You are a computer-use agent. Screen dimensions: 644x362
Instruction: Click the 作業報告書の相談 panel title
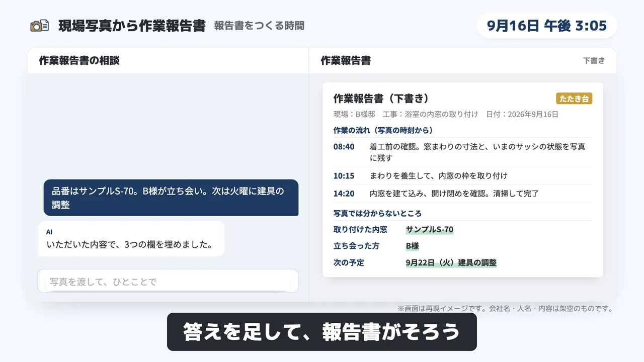click(x=79, y=61)
